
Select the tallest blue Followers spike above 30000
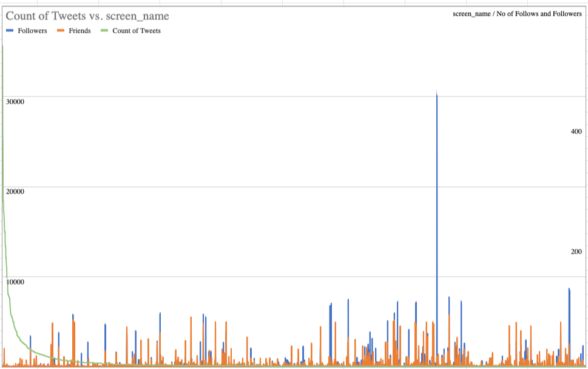click(x=437, y=182)
